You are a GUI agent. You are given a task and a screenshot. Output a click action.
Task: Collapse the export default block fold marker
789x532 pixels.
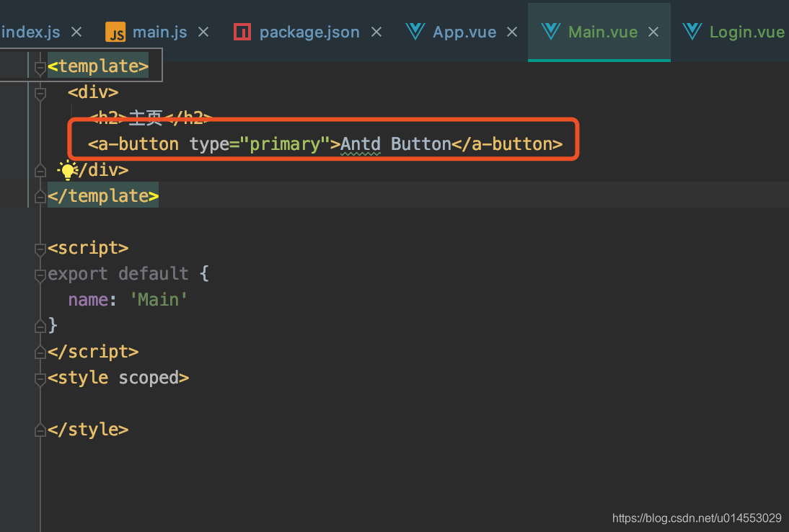coord(40,274)
